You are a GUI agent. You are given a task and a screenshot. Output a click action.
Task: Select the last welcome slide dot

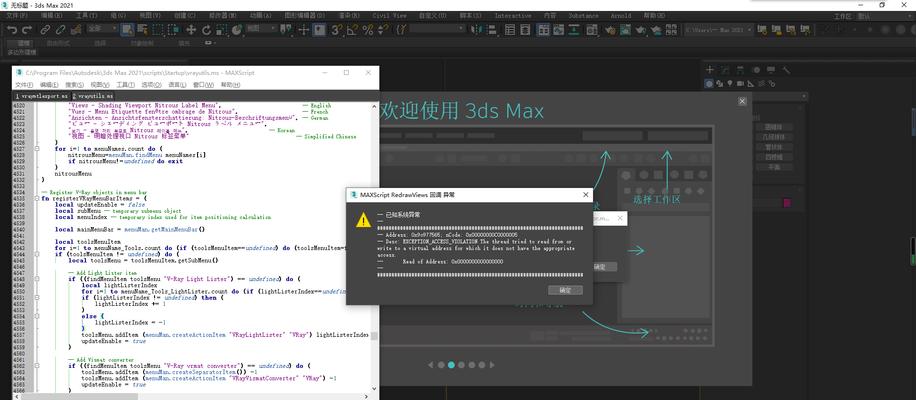point(482,365)
